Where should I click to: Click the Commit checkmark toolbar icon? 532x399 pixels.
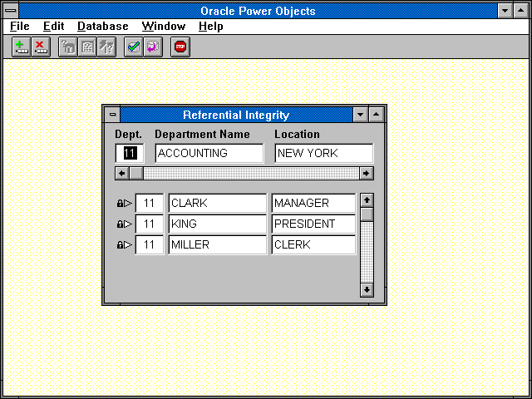click(132, 47)
